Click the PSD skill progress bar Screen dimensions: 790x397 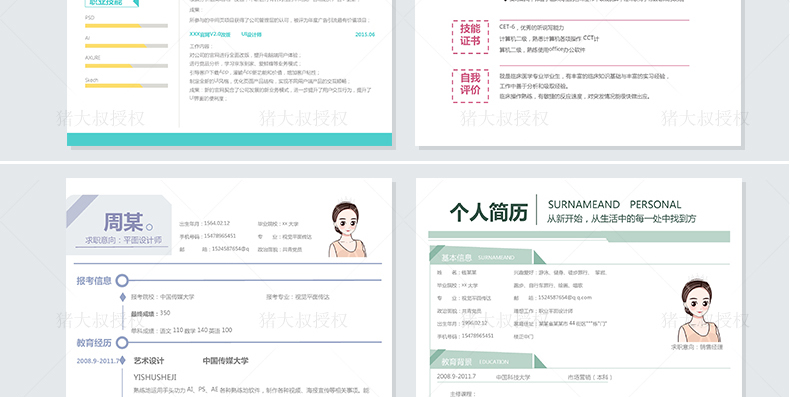[x=126, y=26]
